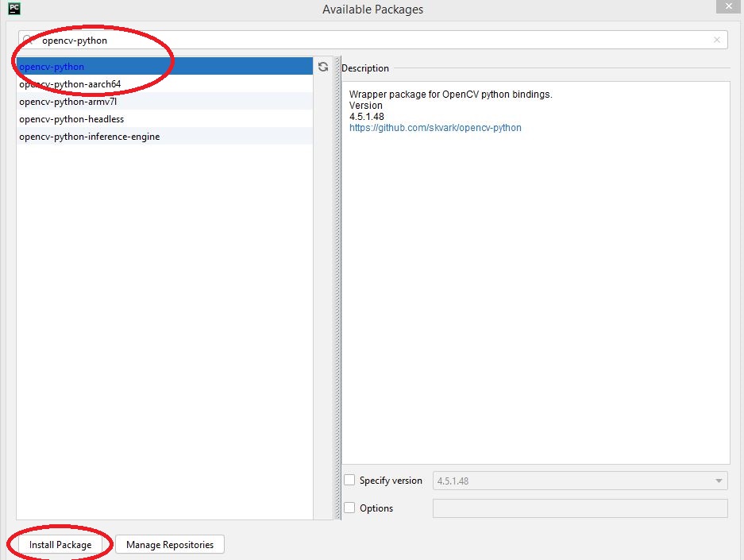Screen dimensions: 744x560
Task: Enable the Specify version checkbox
Action: 349,481
